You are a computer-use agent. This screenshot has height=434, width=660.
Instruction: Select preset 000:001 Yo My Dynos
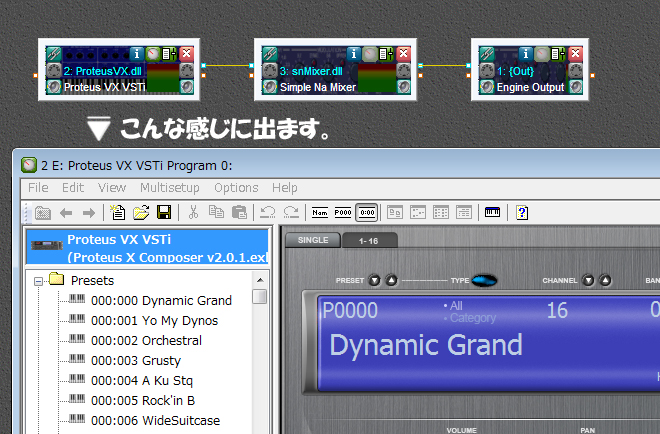(154, 321)
